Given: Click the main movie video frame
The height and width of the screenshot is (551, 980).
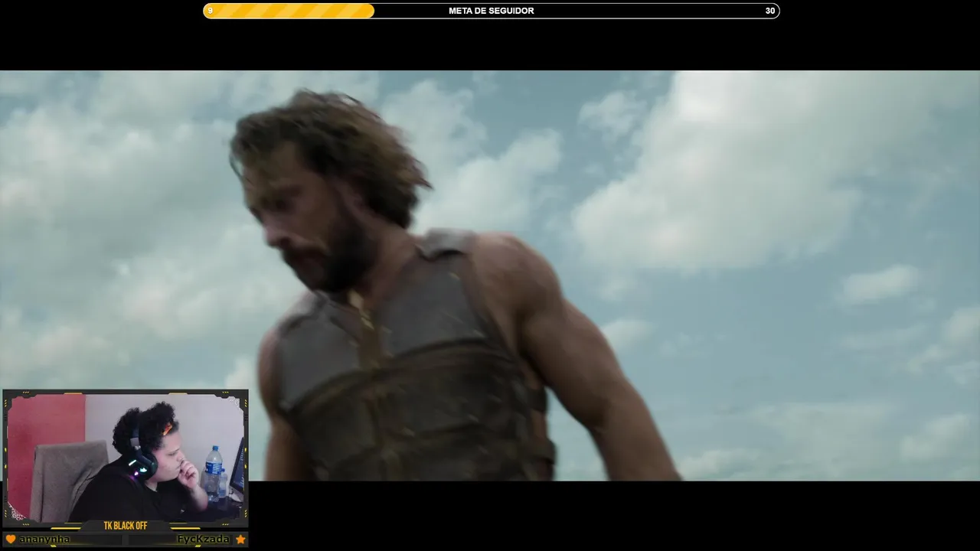Looking at the screenshot, I should pos(490,275).
